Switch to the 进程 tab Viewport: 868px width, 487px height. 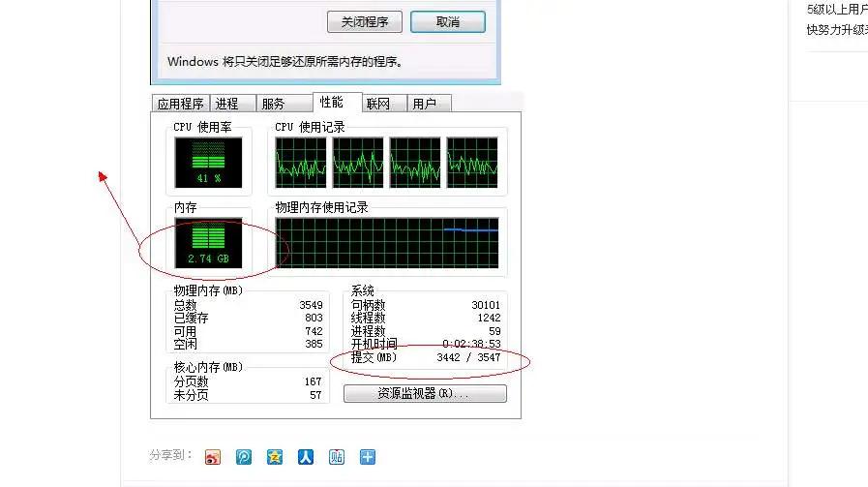click(x=227, y=105)
